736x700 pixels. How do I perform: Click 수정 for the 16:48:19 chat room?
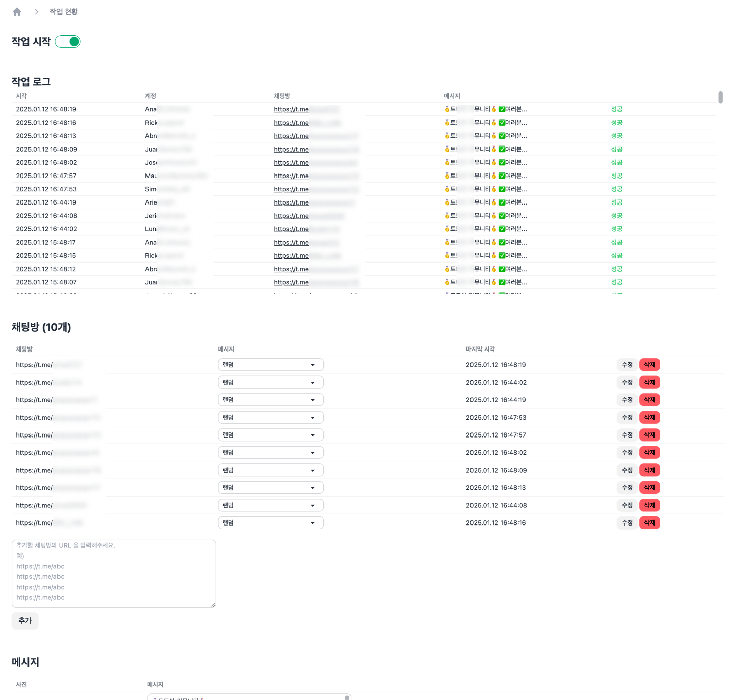[627, 365]
